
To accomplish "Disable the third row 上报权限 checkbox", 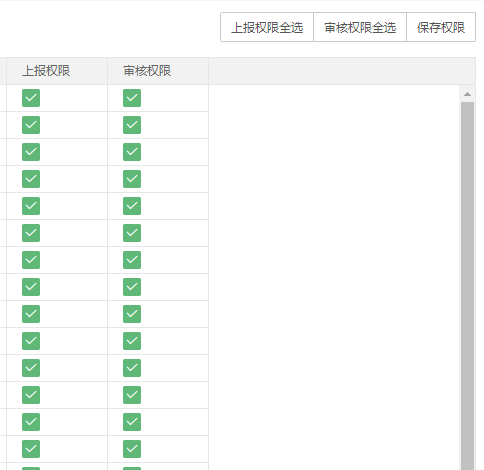I will 31,152.
